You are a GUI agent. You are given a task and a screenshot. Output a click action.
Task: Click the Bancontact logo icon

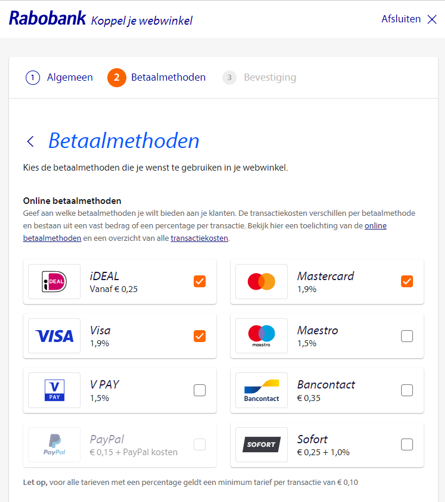coord(261,390)
